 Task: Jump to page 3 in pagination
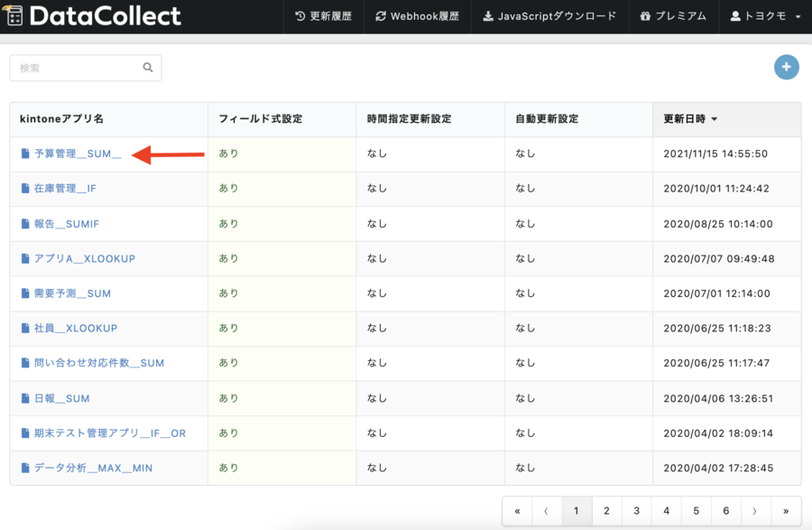(x=636, y=511)
